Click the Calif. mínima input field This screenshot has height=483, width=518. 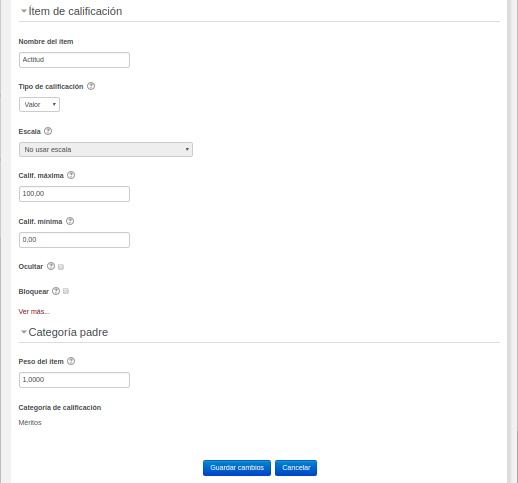pos(74,240)
